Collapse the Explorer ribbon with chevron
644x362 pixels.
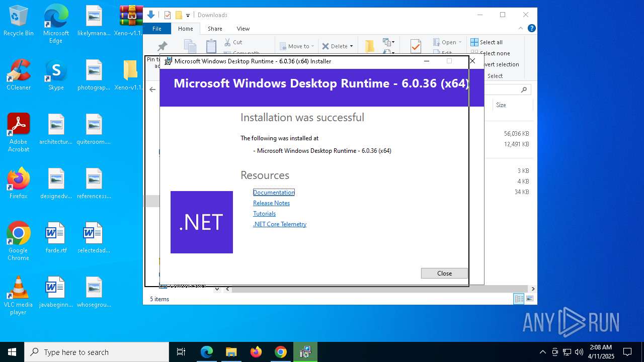click(x=521, y=29)
